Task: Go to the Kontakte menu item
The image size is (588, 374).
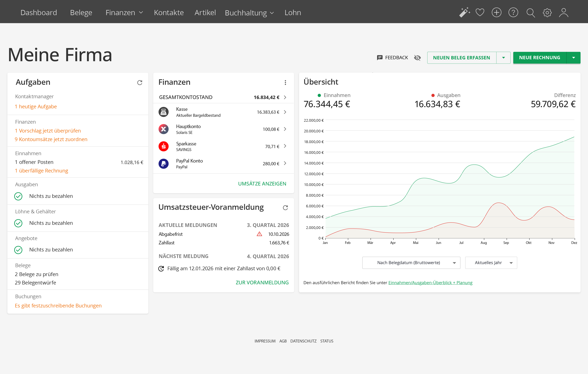Action: point(169,12)
